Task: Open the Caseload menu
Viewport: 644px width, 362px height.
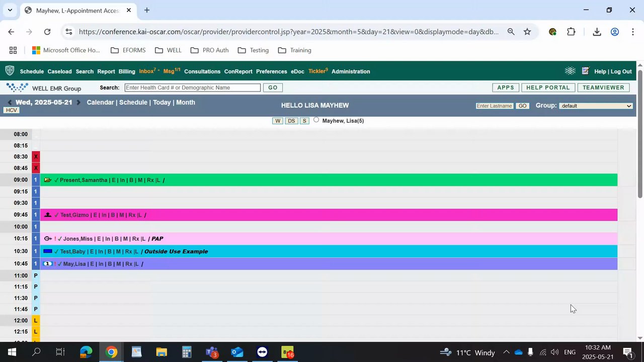Action: point(59,71)
